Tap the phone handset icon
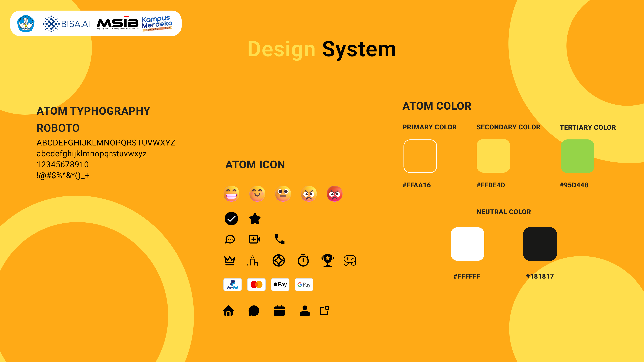 pos(280,239)
